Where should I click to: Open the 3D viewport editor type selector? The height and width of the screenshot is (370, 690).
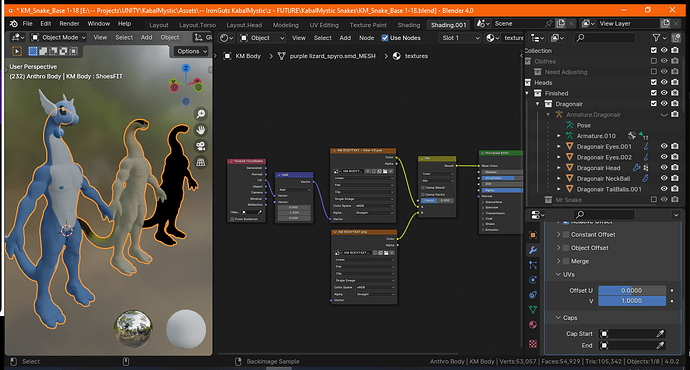(x=18, y=37)
